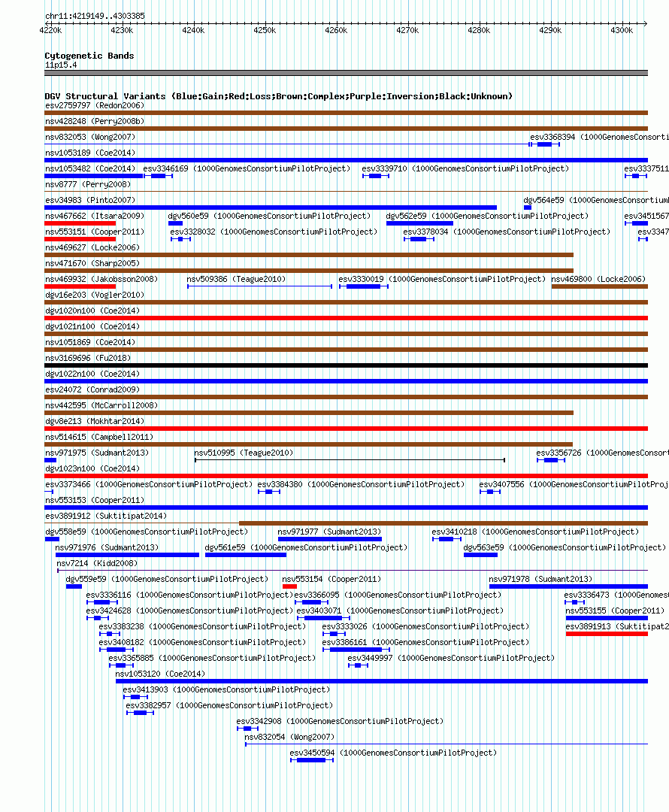This screenshot has height=812, width=669.
Task: Select nsv832053 (Wong2007) variant label
Action: click(90, 138)
